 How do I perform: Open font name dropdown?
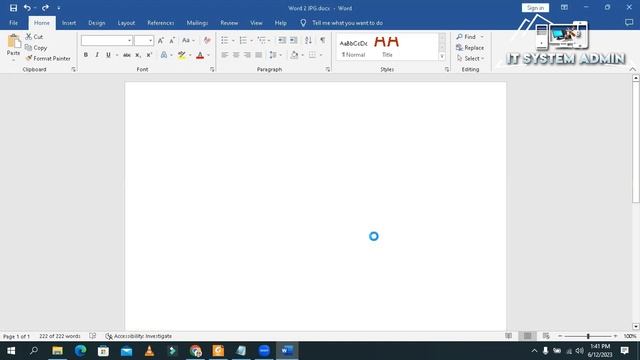pos(129,40)
